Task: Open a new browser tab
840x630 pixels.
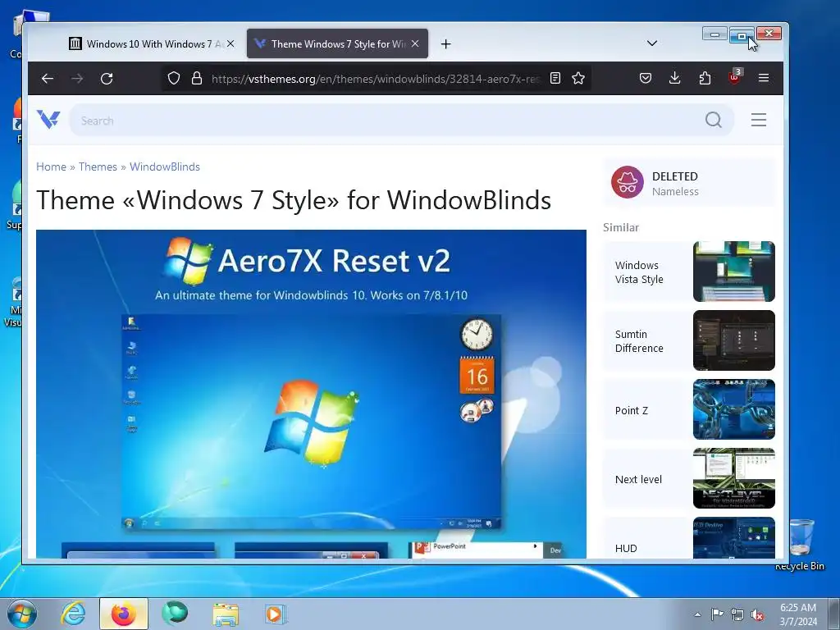Action: coord(445,44)
